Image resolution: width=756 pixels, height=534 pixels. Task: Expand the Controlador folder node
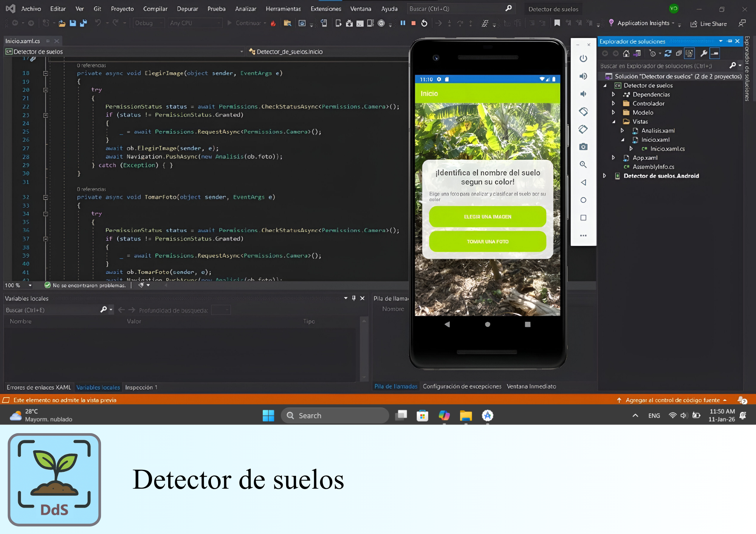(613, 103)
